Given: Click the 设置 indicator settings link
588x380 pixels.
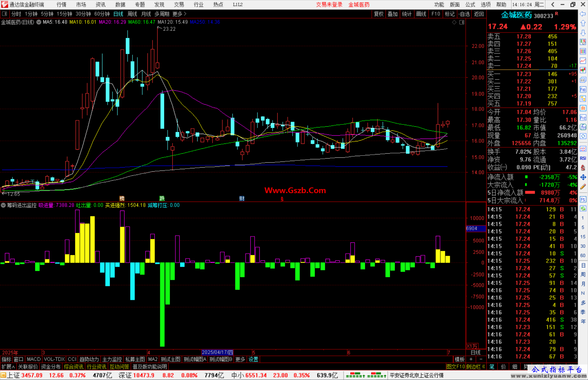Looking at the screenshot, I should (253, 359).
